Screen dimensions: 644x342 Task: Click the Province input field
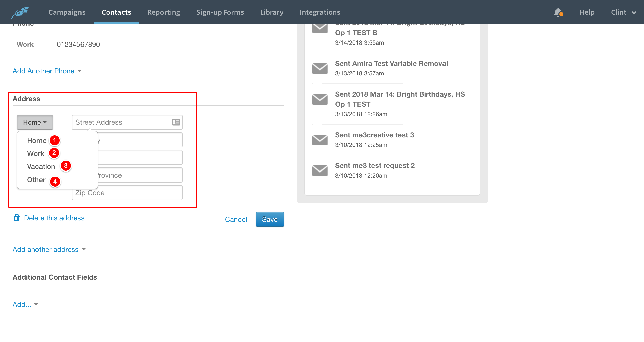(140, 175)
